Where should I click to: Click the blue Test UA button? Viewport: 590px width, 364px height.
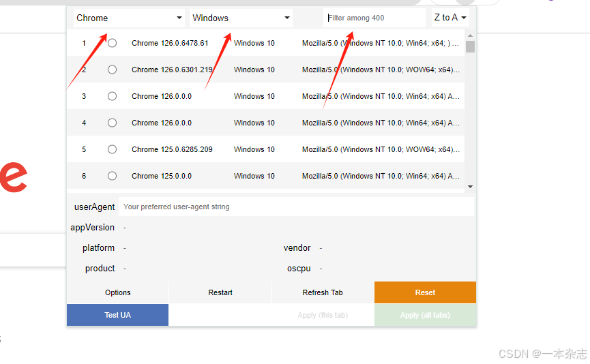pyautogui.click(x=118, y=315)
